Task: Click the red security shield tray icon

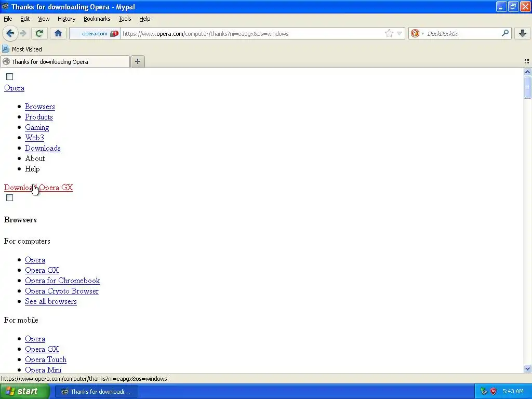Action: tap(494, 392)
